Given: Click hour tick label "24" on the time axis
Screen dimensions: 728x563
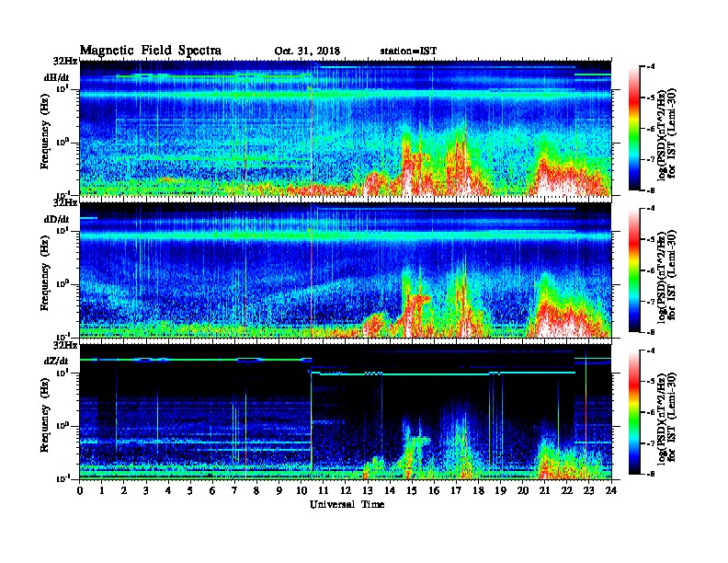Looking at the screenshot, I should pos(611,490).
